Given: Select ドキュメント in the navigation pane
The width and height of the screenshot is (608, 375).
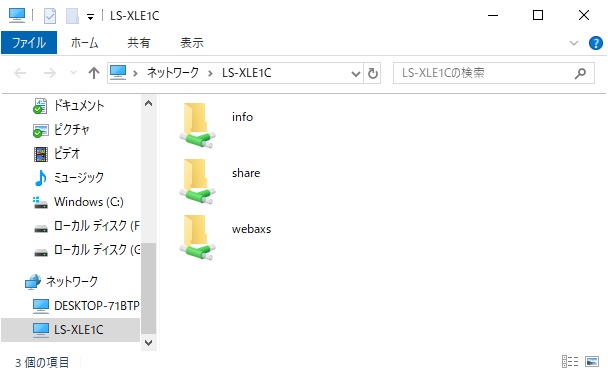Looking at the screenshot, I should point(79,105).
